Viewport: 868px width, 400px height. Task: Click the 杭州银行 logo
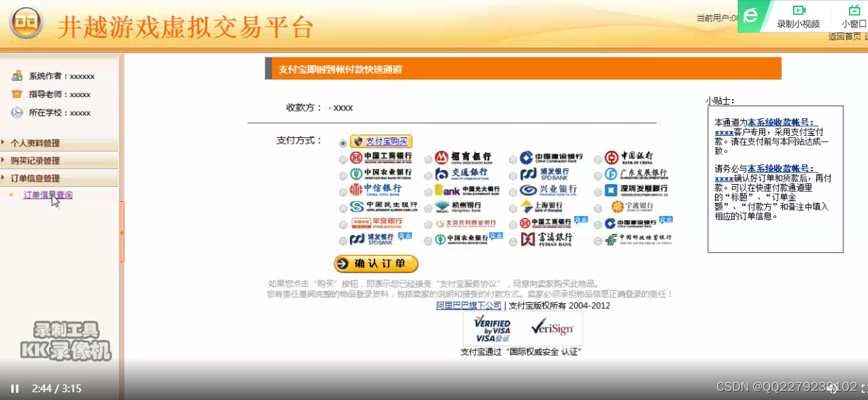(x=458, y=207)
